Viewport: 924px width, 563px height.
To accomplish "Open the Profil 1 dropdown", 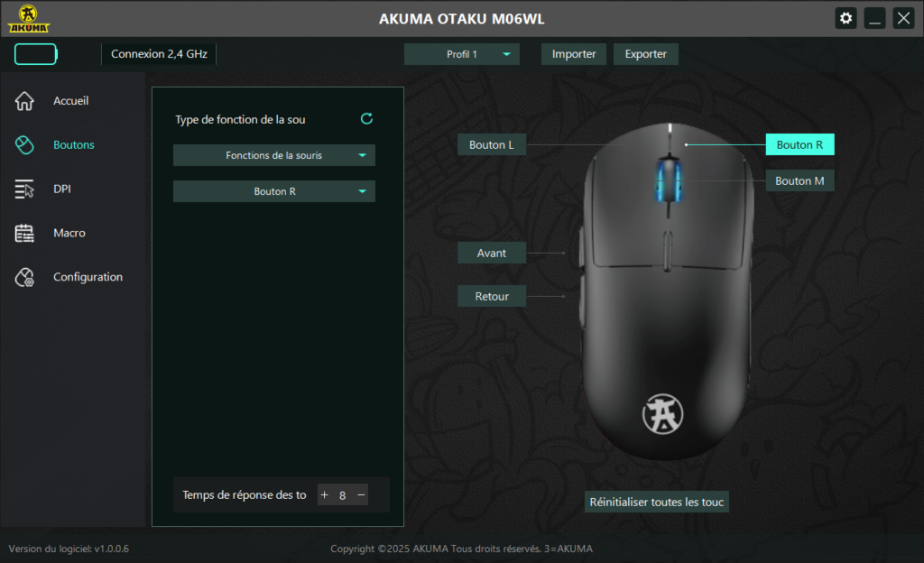I will coord(462,54).
